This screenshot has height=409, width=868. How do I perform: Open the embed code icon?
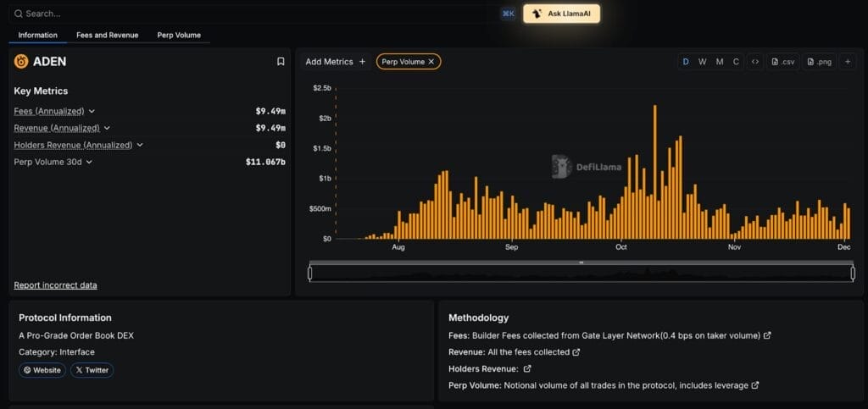(755, 62)
